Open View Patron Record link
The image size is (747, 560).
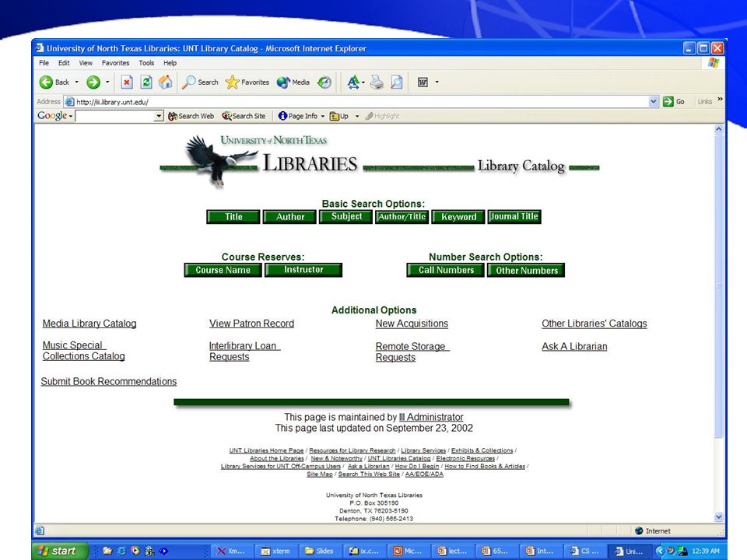coord(251,324)
